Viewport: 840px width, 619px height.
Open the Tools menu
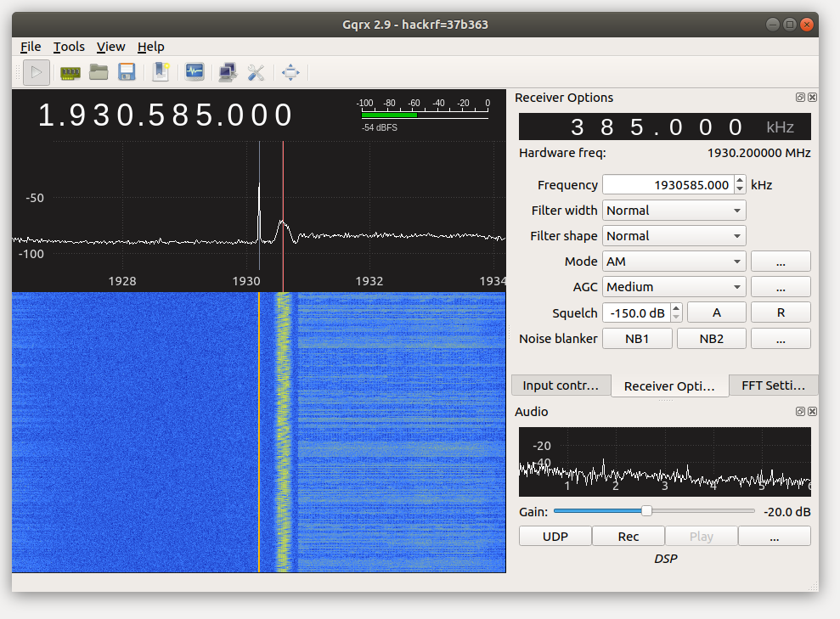[69, 47]
